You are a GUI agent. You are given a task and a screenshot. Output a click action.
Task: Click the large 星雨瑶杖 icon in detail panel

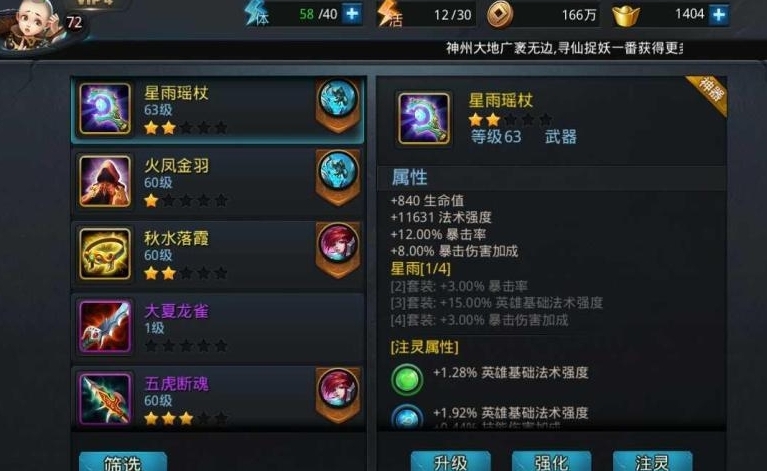coord(424,118)
